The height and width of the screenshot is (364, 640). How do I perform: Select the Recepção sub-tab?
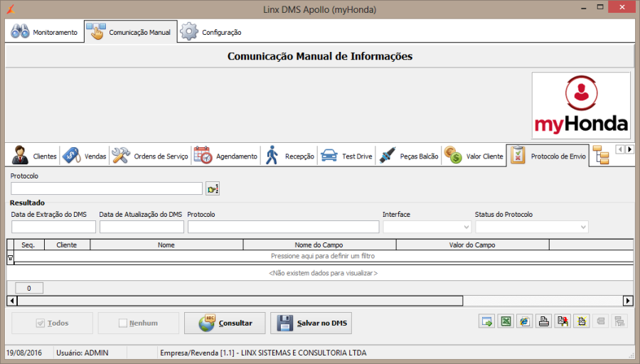tap(289, 156)
